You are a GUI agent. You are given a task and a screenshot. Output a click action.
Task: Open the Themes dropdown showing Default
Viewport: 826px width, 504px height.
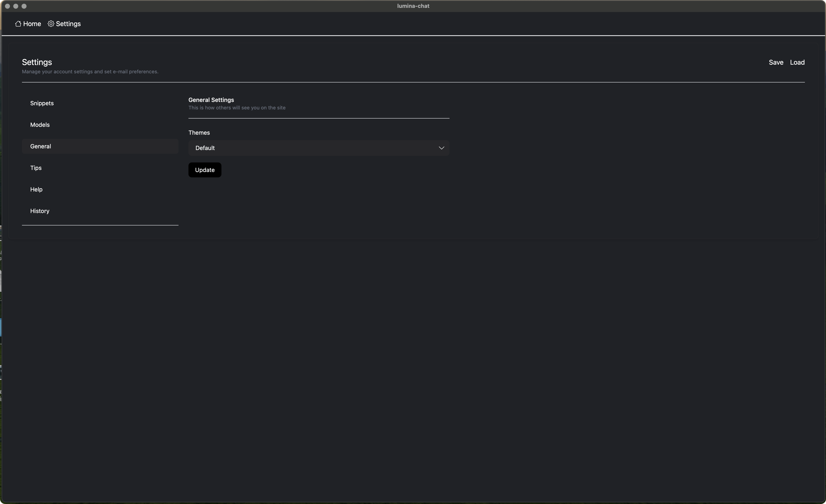tap(318, 148)
